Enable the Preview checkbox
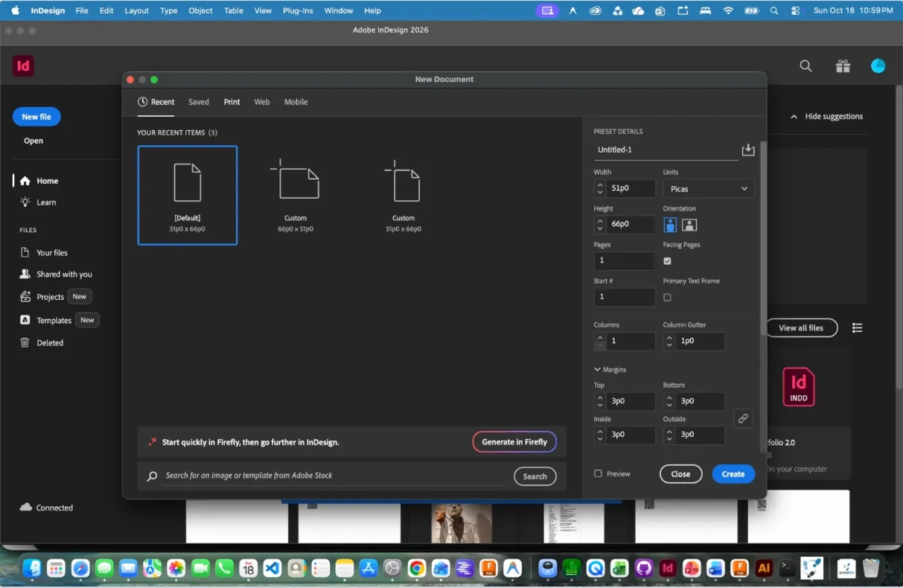The image size is (903, 588). pyautogui.click(x=598, y=473)
